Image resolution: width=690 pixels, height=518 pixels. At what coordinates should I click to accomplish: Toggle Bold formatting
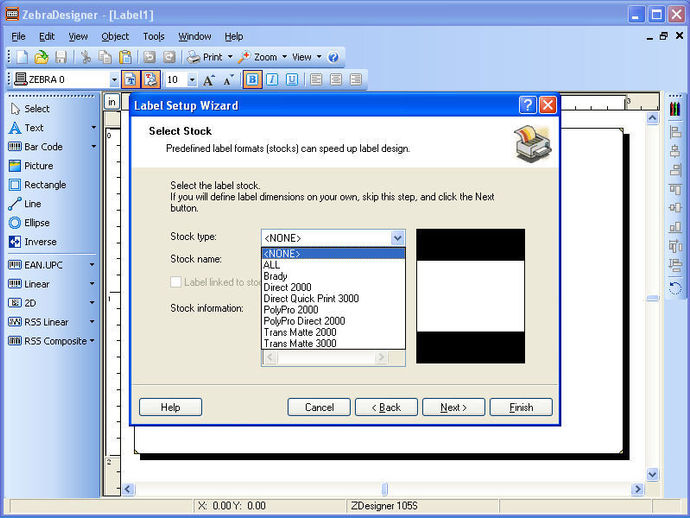(252, 80)
